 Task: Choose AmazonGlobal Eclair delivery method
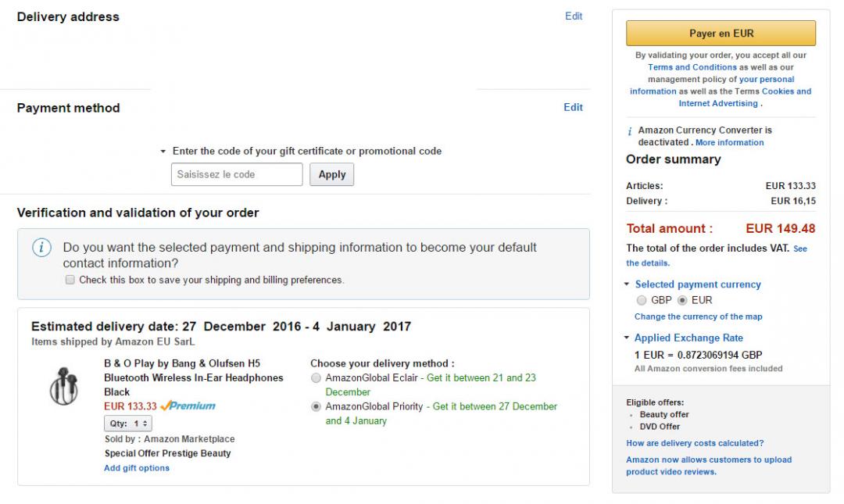(x=316, y=378)
